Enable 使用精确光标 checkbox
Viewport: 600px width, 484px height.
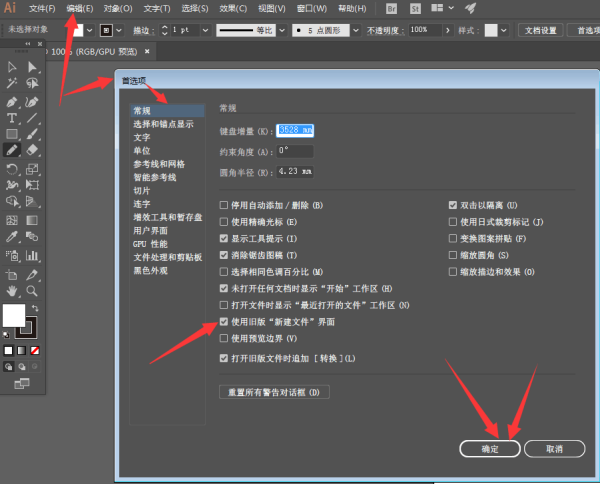coord(224,221)
